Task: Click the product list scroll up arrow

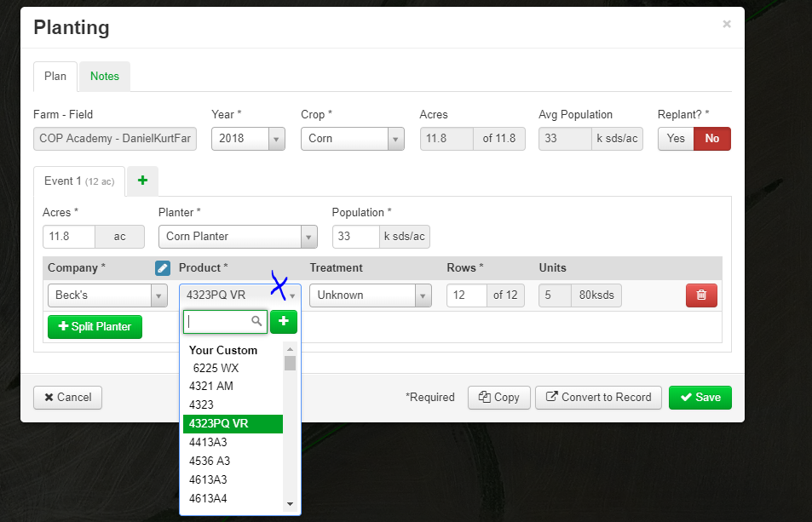Action: pos(290,349)
